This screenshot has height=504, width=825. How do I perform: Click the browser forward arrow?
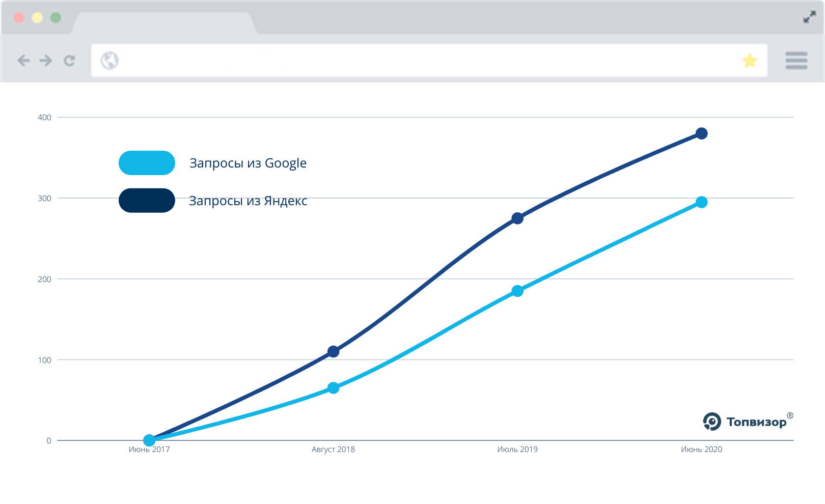coord(46,61)
